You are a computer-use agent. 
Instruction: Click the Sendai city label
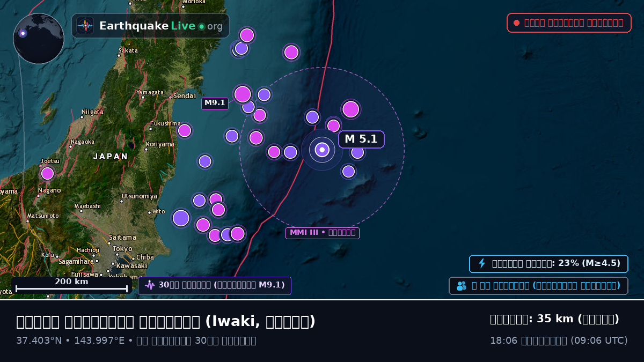184,96
